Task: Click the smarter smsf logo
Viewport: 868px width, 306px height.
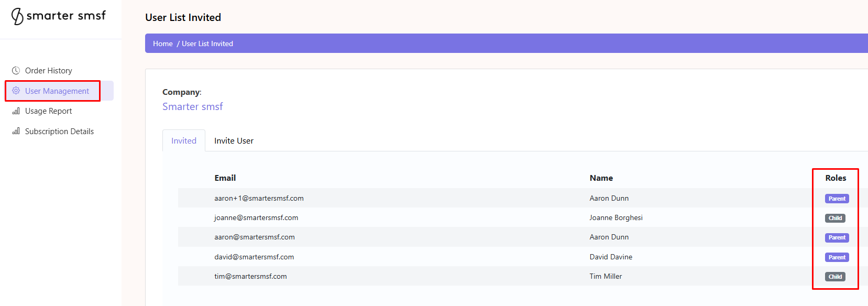Action: pyautogui.click(x=59, y=16)
